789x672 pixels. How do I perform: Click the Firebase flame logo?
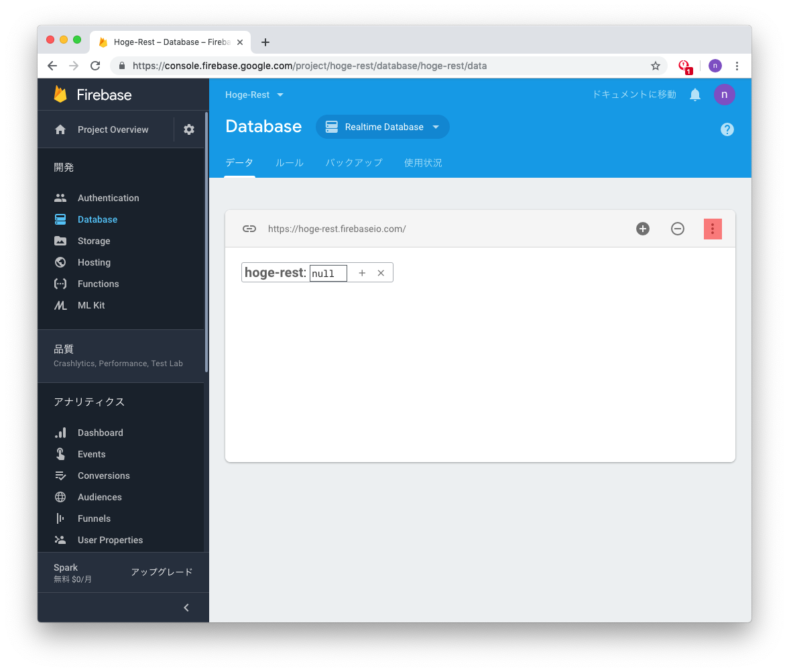(60, 94)
